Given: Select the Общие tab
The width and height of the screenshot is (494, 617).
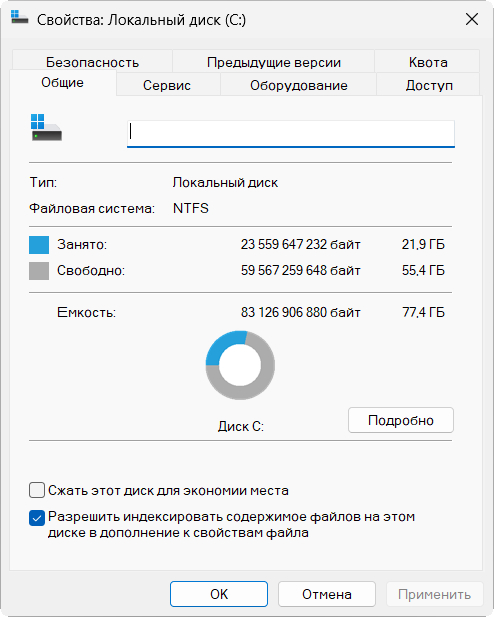Looking at the screenshot, I should pyautogui.click(x=63, y=83).
